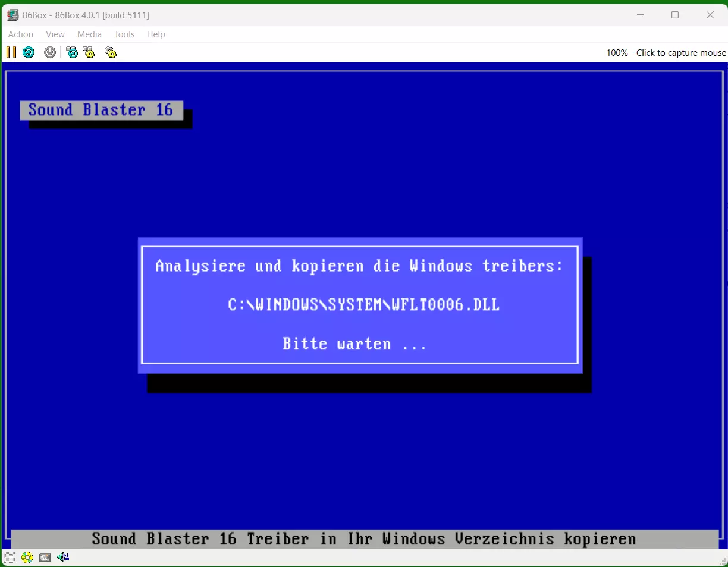Click the ACPI shutdown power icon
728x567 pixels.
(50, 52)
